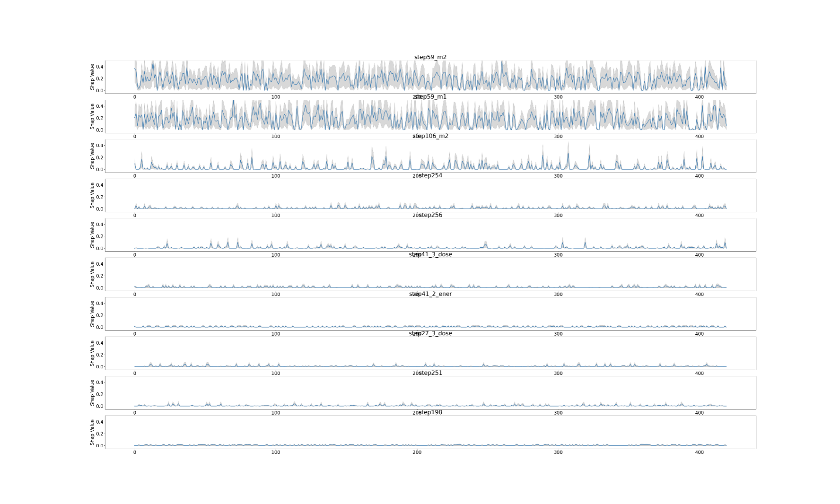
Task: Click Shap Value axis label of step106_m2
Action: click(92, 156)
